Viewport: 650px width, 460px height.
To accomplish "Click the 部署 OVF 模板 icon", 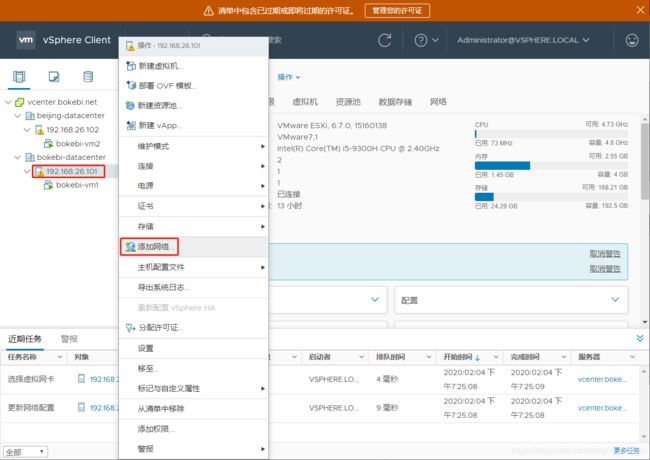I will [131, 85].
